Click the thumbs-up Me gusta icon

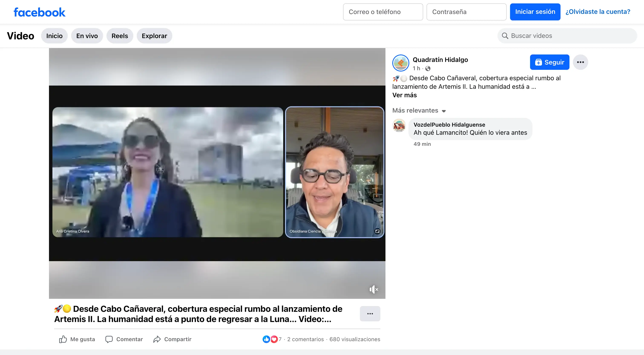coord(63,339)
